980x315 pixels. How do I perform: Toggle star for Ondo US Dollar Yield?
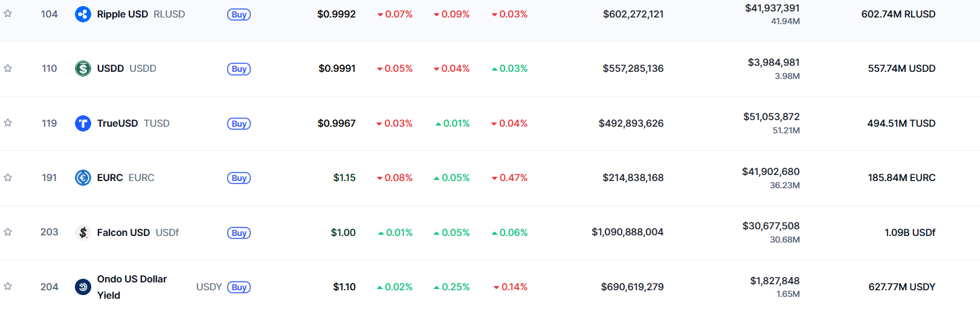8,286
